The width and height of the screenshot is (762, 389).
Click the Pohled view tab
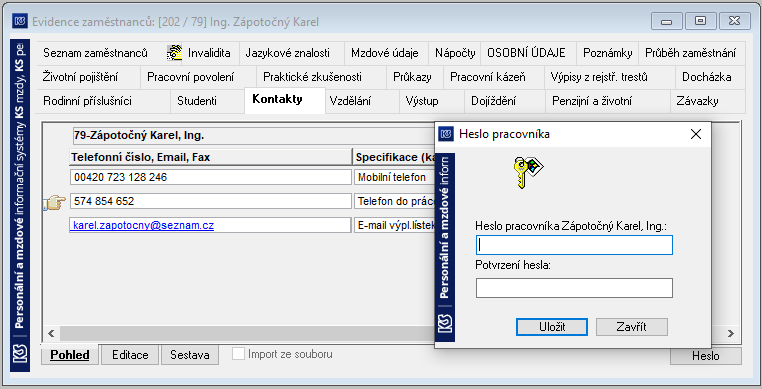click(x=70, y=354)
